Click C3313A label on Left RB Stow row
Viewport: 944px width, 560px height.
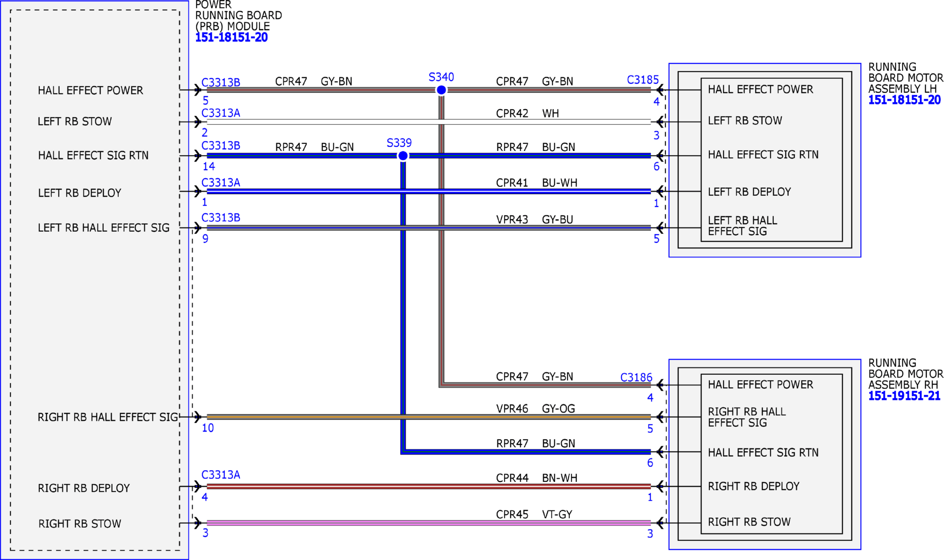click(221, 113)
